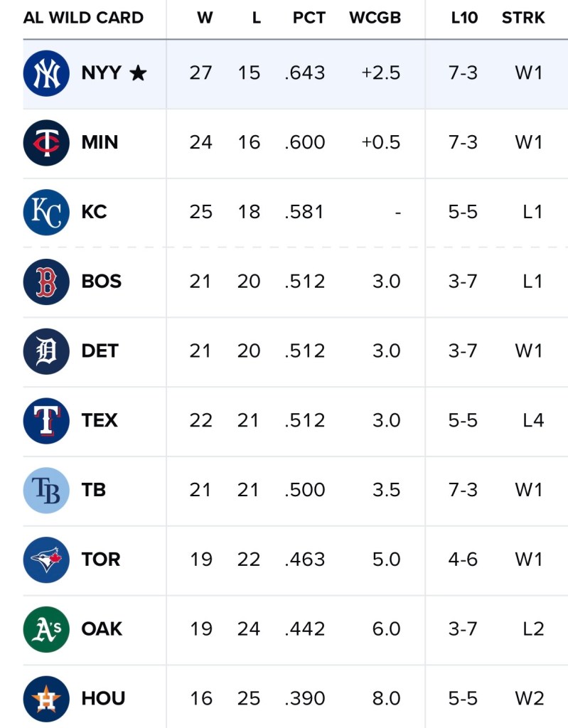The height and width of the screenshot is (728, 568).
Task: Open the BOS team name link
Action: (x=101, y=282)
